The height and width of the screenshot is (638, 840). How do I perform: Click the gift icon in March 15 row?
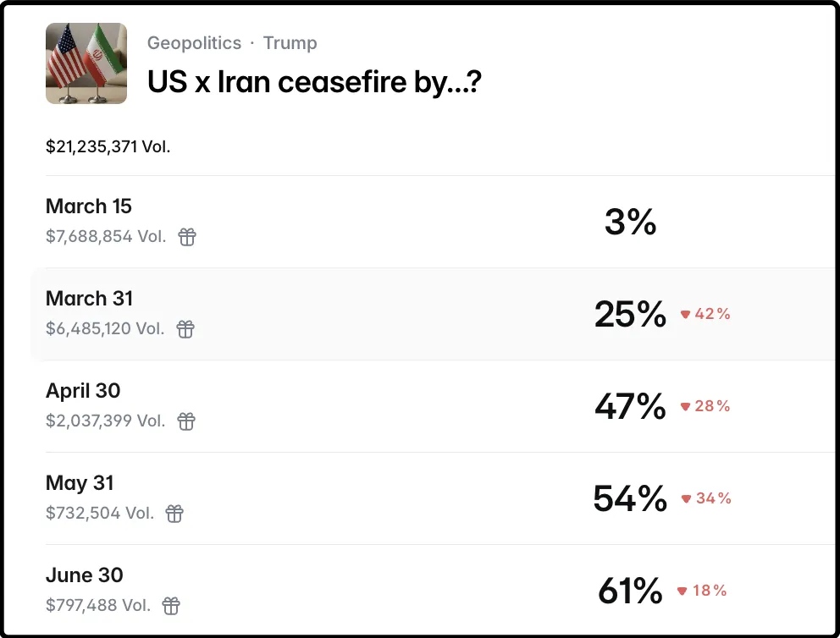click(x=187, y=237)
